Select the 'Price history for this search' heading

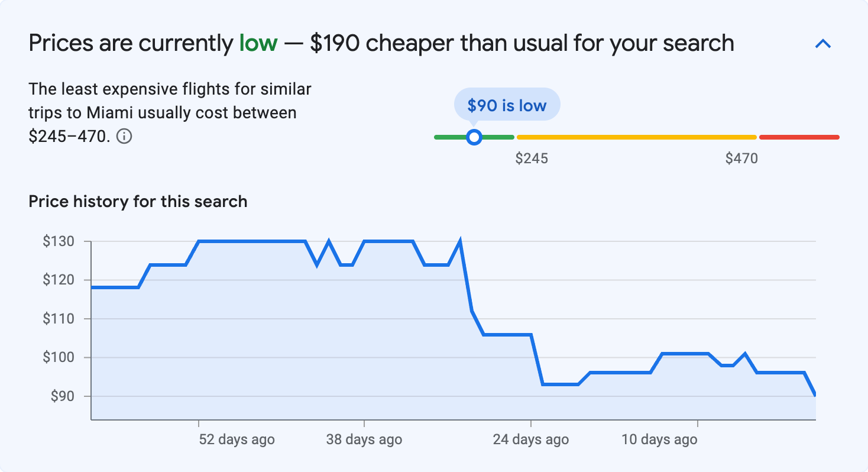[137, 201]
